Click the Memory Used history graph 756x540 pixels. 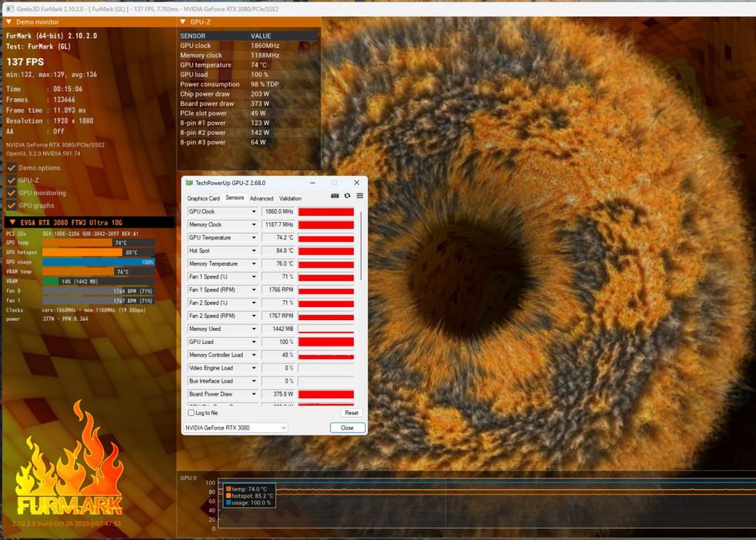pos(326,329)
